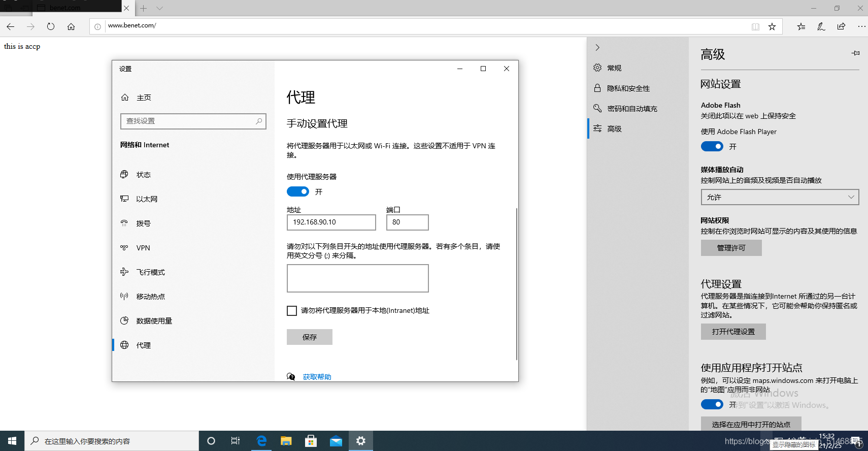Viewport: 868px width, 451px height.
Task: Click the proxy port field 80
Action: click(x=407, y=222)
